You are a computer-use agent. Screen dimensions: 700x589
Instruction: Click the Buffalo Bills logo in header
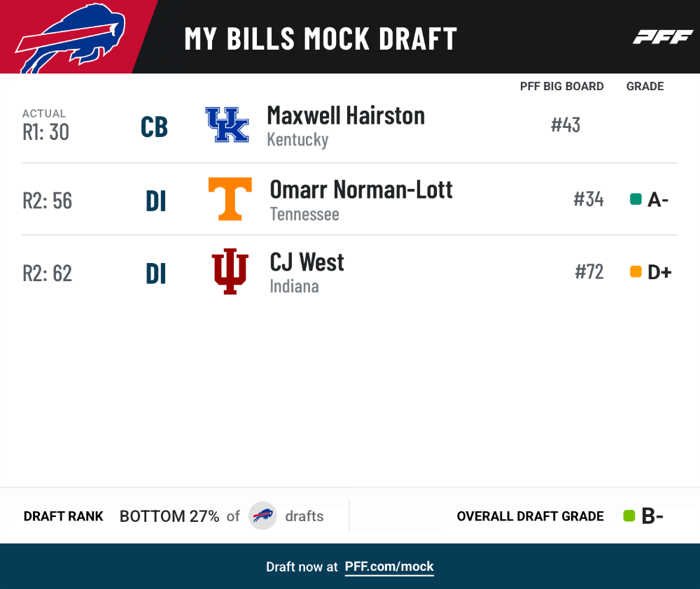coord(71,38)
